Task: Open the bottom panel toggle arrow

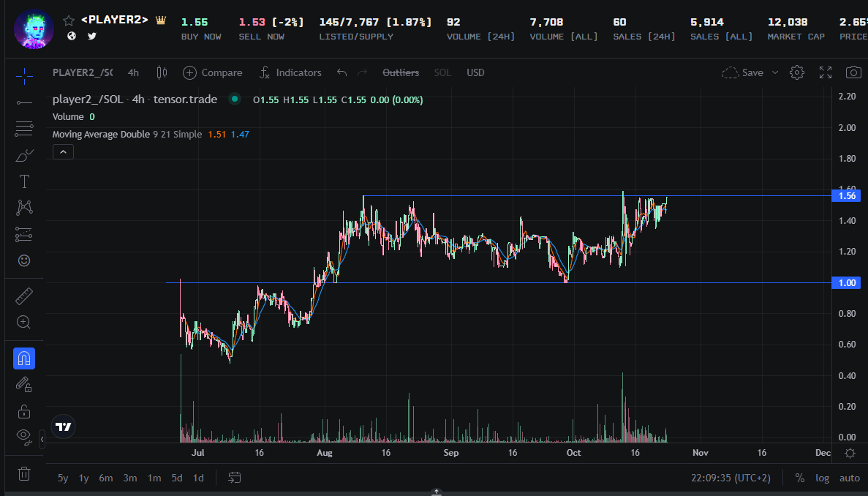Action: (x=437, y=492)
